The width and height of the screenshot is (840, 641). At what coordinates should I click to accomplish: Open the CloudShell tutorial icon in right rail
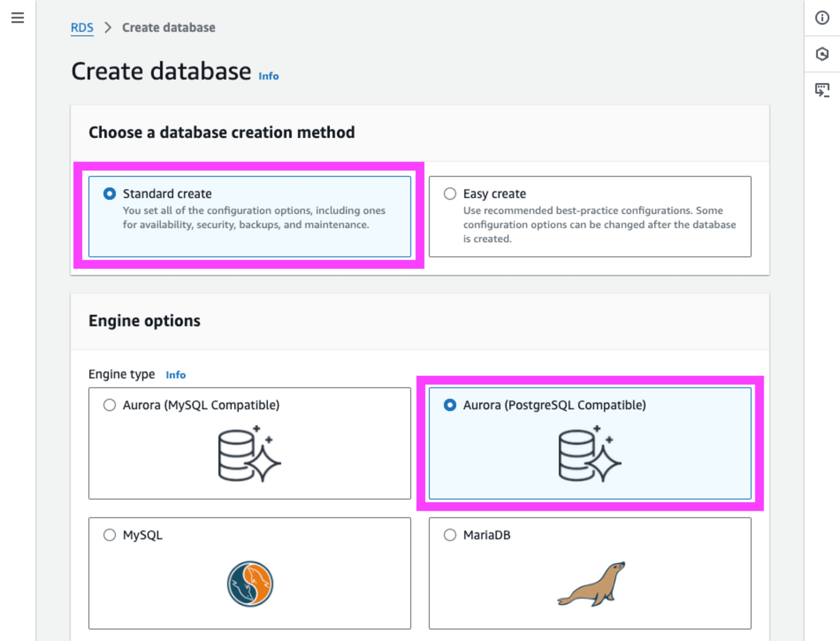(822, 90)
